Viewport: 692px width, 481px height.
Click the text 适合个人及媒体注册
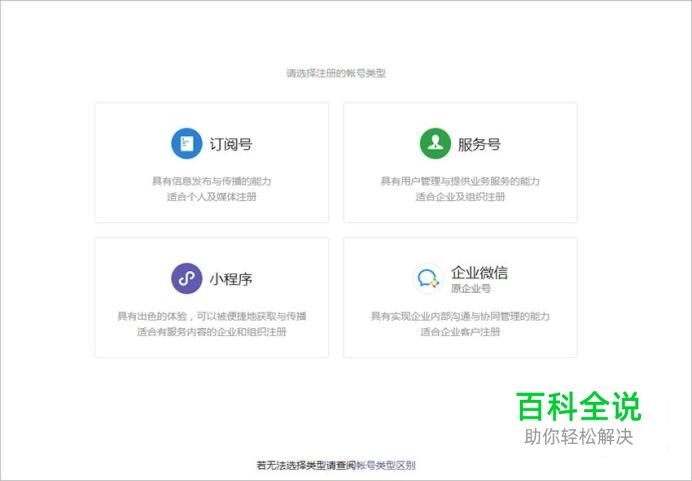212,197
